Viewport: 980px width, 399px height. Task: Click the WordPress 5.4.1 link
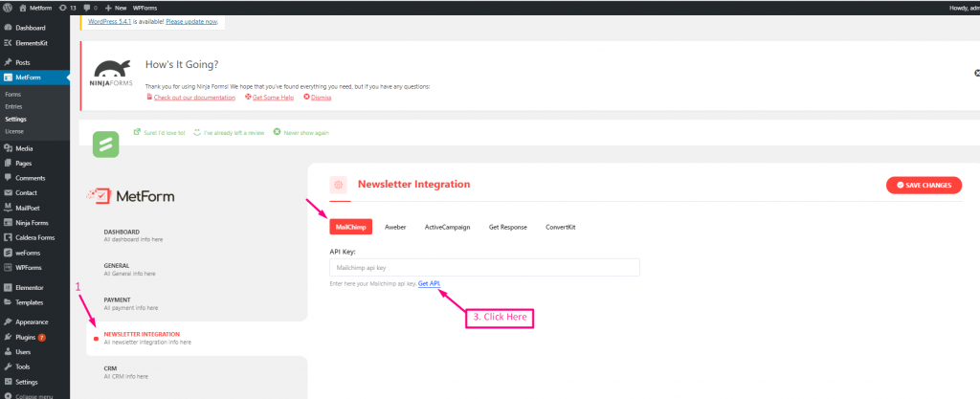[x=109, y=21]
